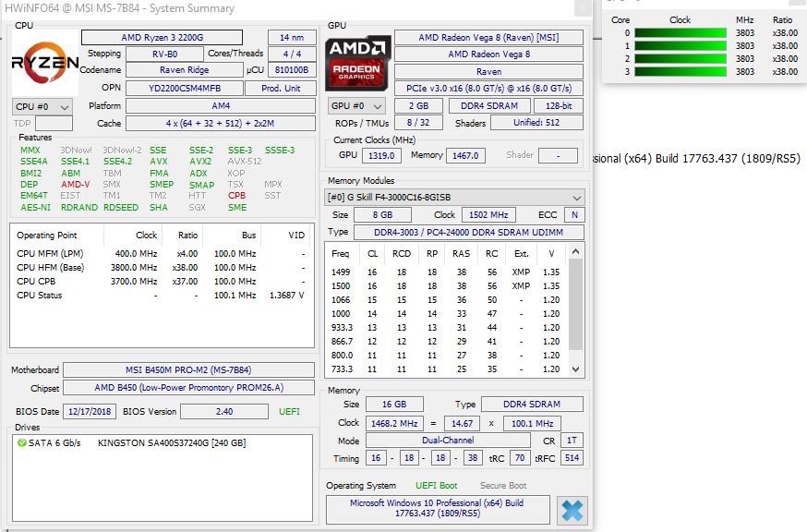This screenshot has width=807, height=532.
Task: Click the memory timings scrollbar thumb
Action: [x=576, y=304]
